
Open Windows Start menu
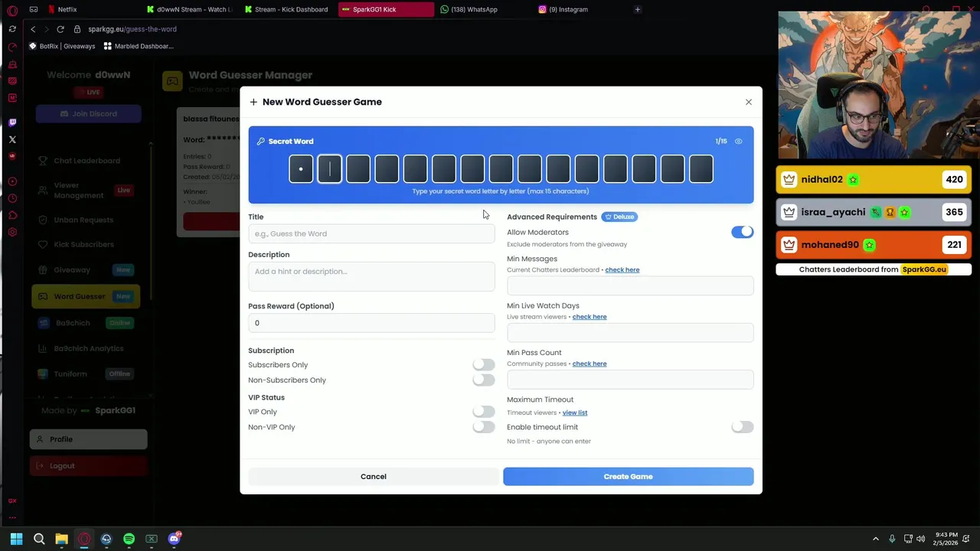[x=16, y=539]
